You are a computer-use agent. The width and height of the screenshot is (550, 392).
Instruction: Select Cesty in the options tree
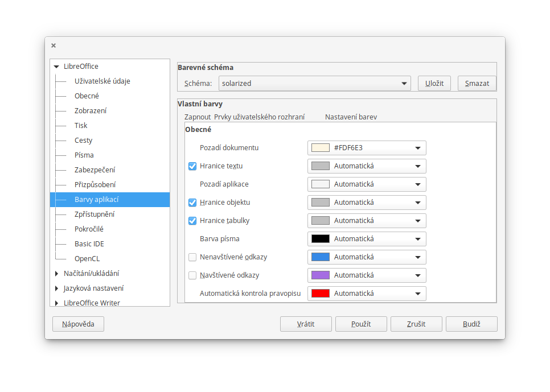84,141
